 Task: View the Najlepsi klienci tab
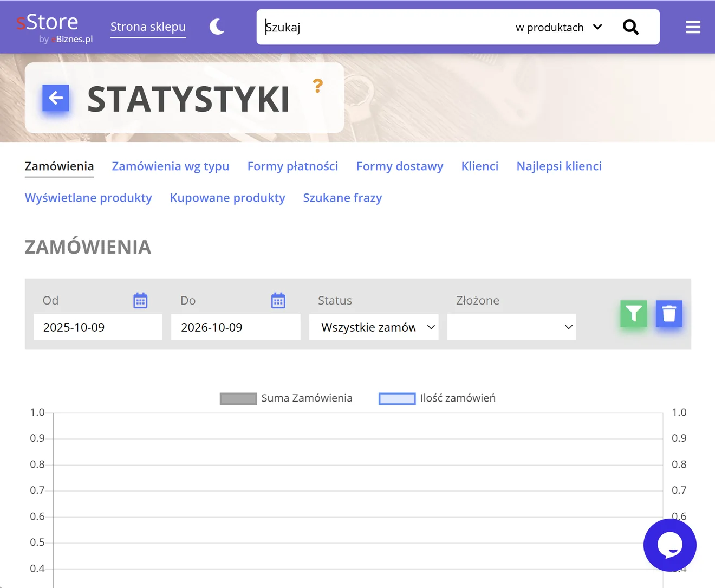pos(560,166)
